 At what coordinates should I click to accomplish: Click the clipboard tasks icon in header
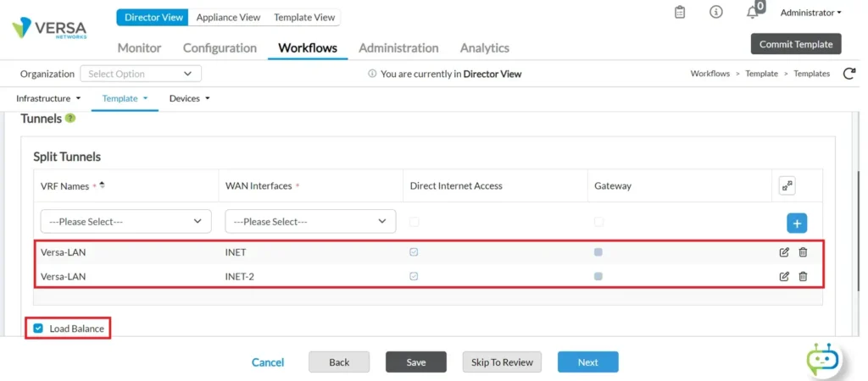point(679,13)
